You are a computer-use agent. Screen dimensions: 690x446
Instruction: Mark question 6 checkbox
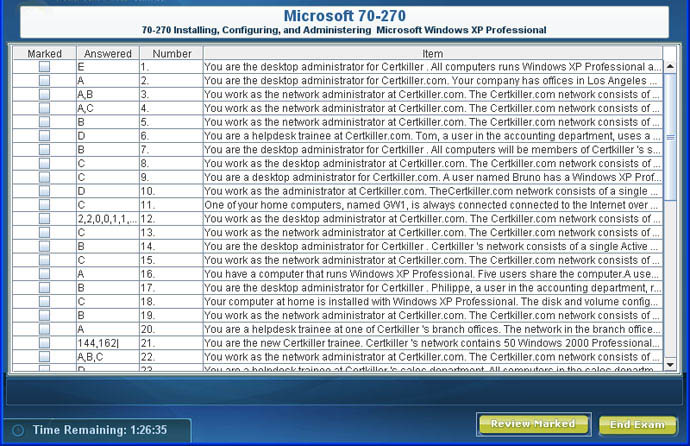coord(44,135)
